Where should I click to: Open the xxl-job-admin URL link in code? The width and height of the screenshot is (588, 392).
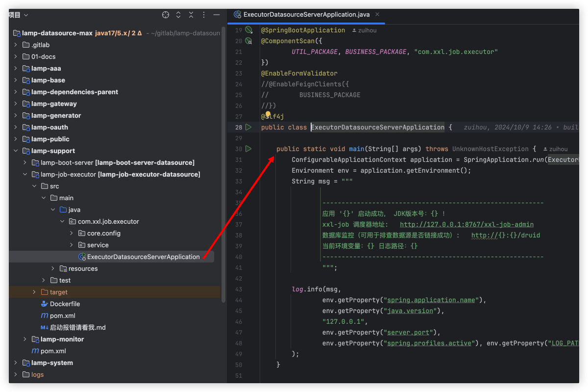point(466,224)
